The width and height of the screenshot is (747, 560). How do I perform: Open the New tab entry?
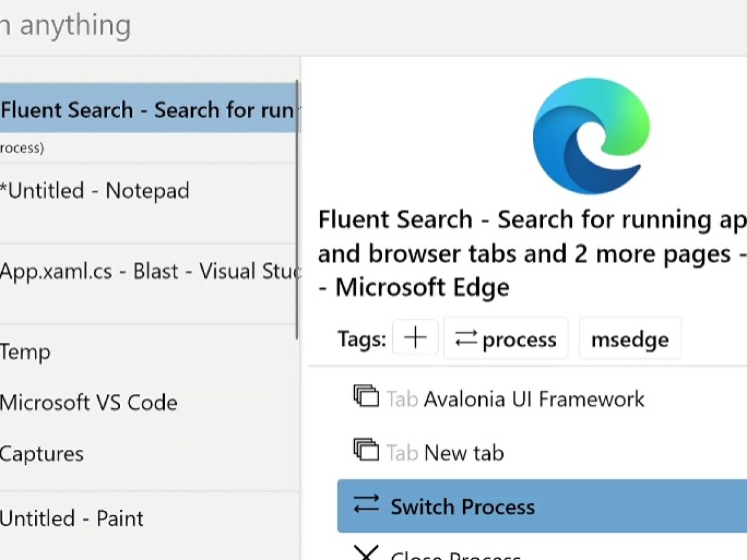pyautogui.click(x=464, y=452)
